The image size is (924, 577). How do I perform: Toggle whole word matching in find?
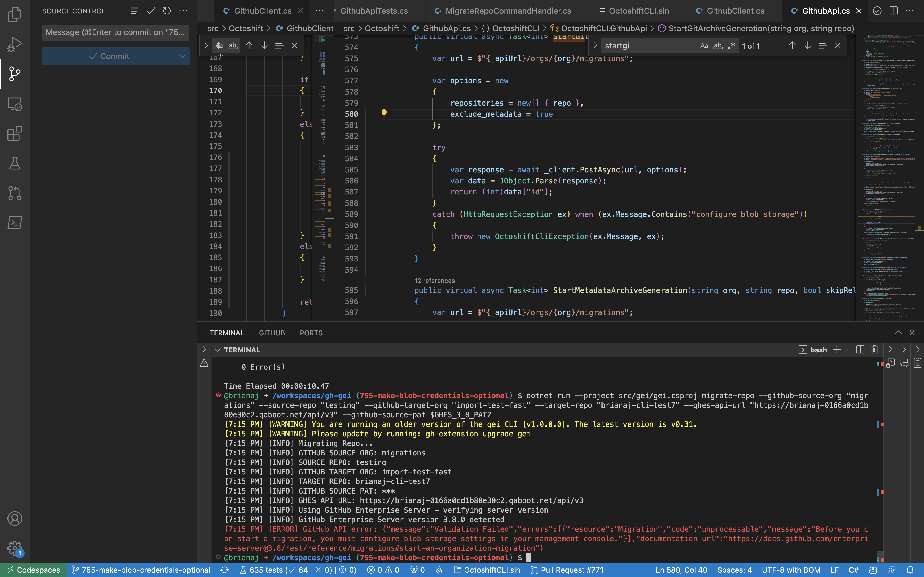(x=717, y=45)
